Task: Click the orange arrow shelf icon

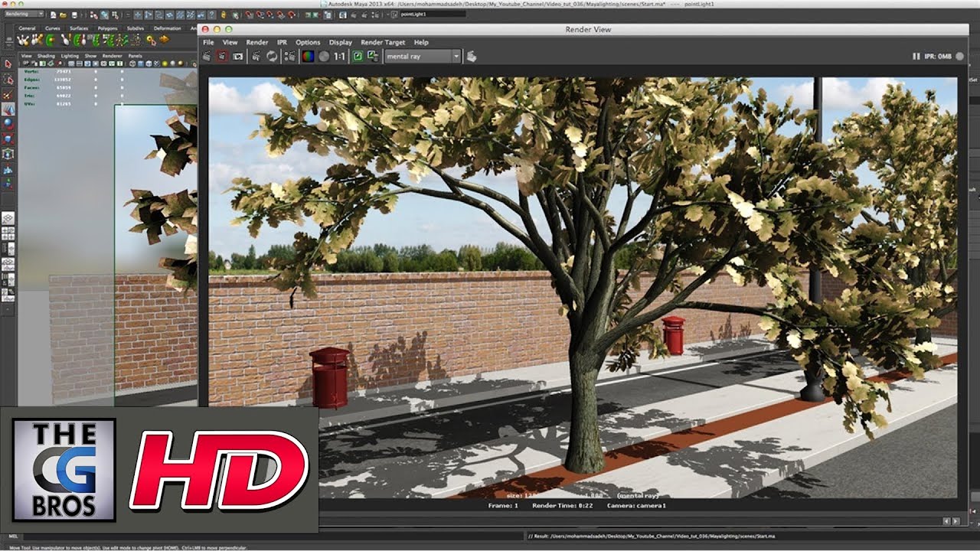Action: 164,39
